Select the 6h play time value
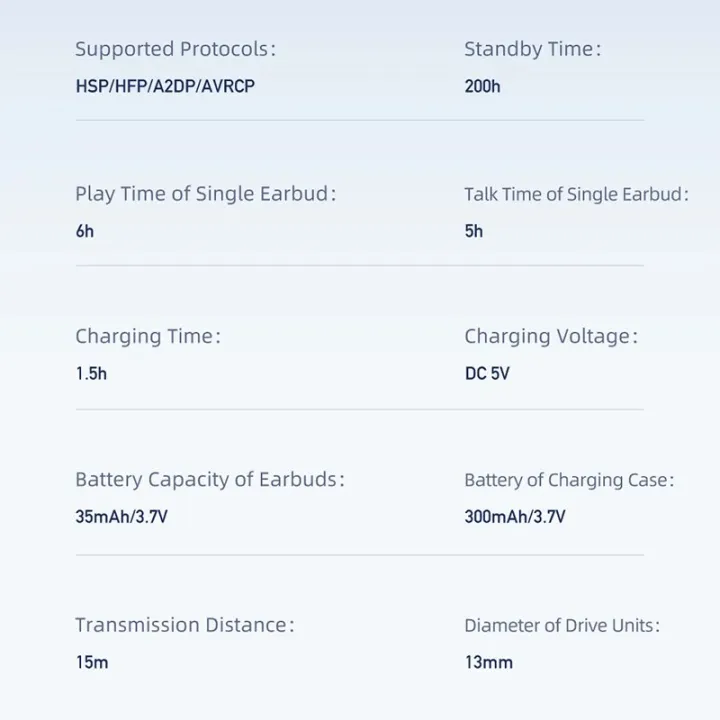Viewport: 720px width, 720px height. pyautogui.click(x=85, y=231)
